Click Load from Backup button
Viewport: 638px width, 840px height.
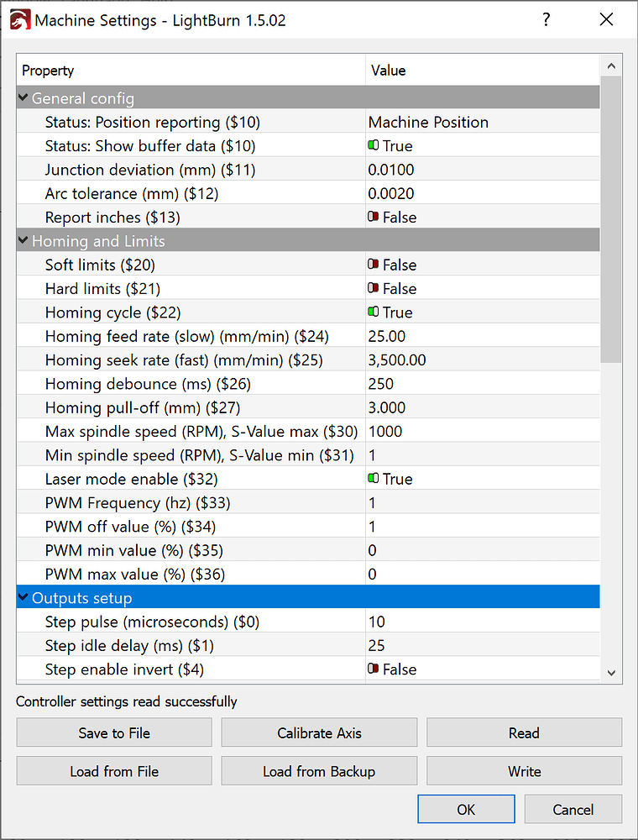tap(319, 771)
